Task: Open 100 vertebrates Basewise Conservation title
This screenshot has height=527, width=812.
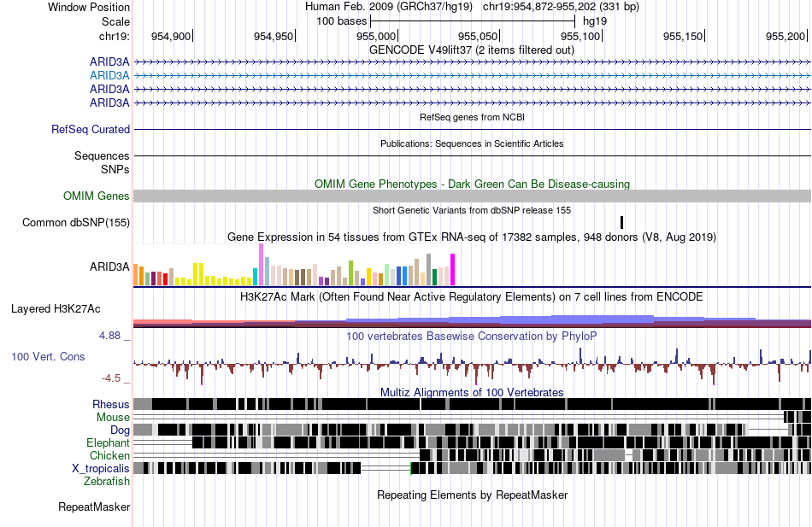Action: point(472,337)
